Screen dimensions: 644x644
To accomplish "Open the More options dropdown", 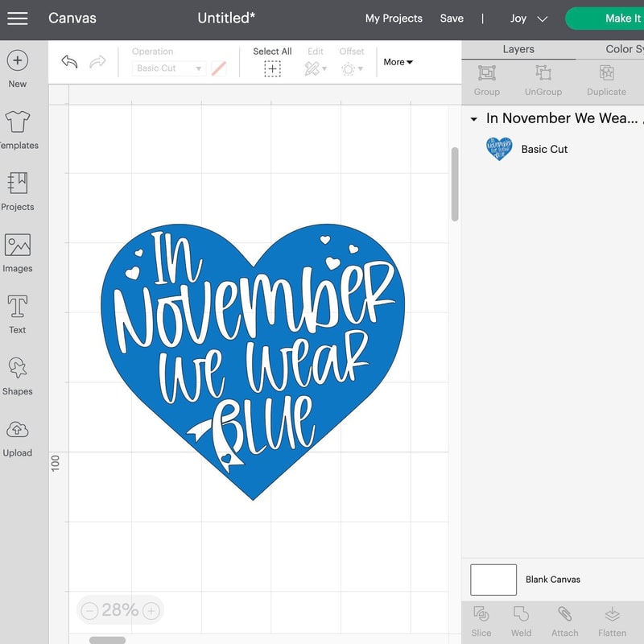I will pyautogui.click(x=398, y=62).
